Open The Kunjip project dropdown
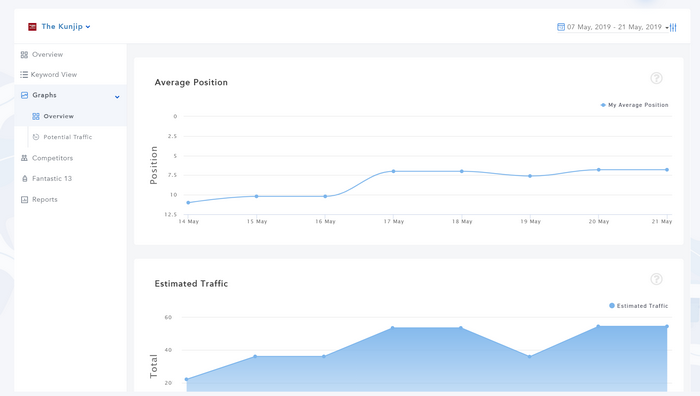The width and height of the screenshot is (700, 396). pos(66,27)
